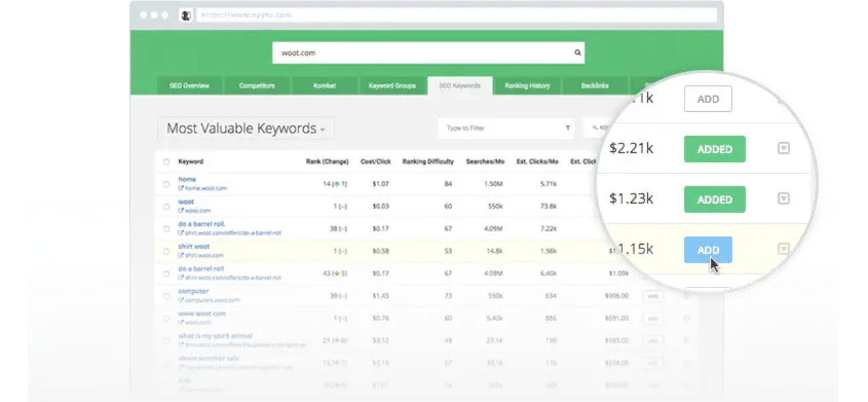The image size is (868, 402).
Task: Click the white ADD button at the magnifier top
Action: pos(708,98)
